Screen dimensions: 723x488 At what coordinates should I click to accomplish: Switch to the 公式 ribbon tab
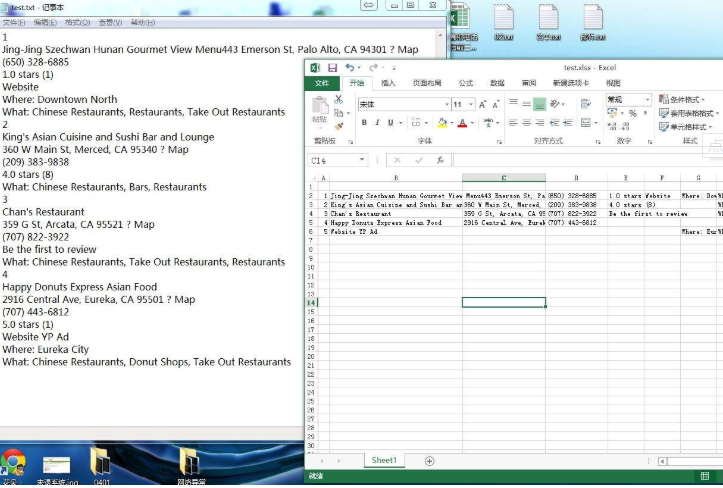tap(466, 83)
